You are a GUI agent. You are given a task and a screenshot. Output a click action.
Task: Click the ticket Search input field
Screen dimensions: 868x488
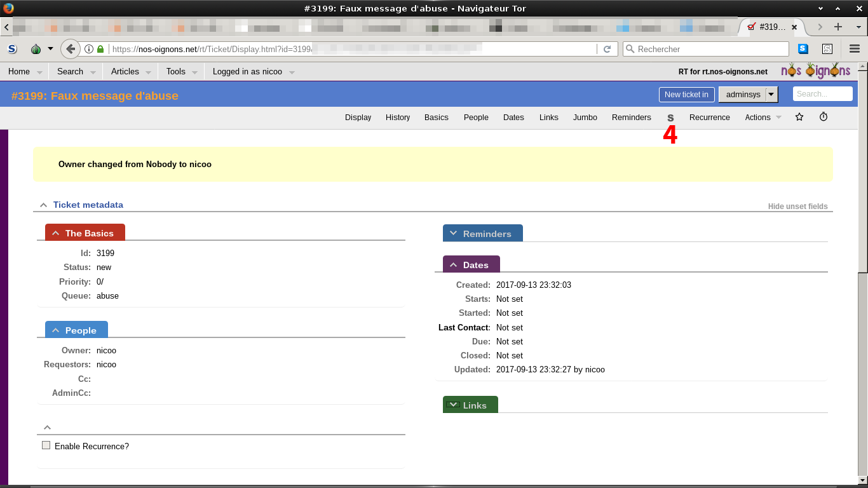point(822,94)
